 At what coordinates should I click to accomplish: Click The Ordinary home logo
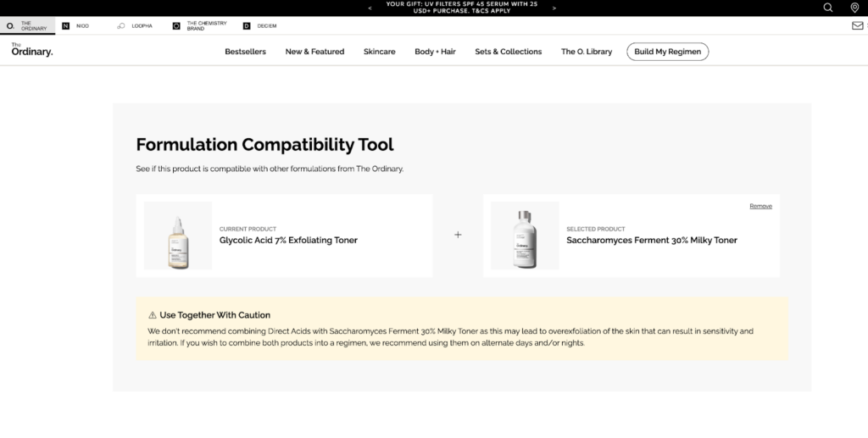click(32, 51)
